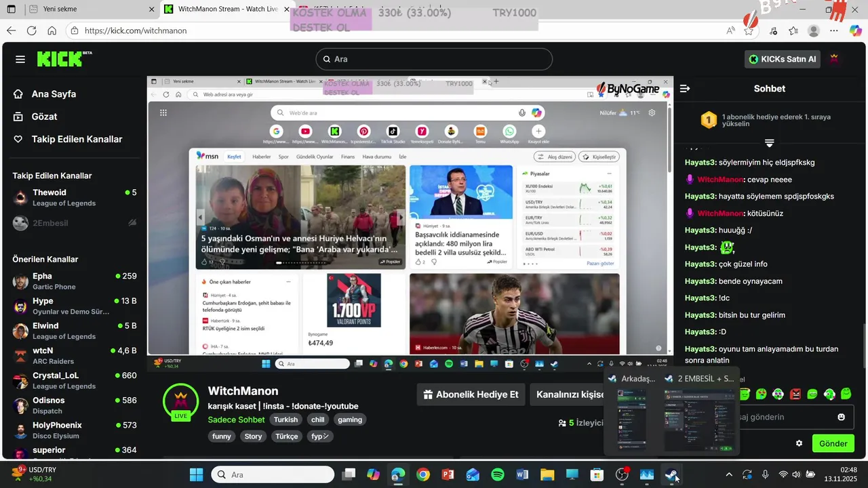
Task: Click the chill stream tag
Action: pos(317,420)
